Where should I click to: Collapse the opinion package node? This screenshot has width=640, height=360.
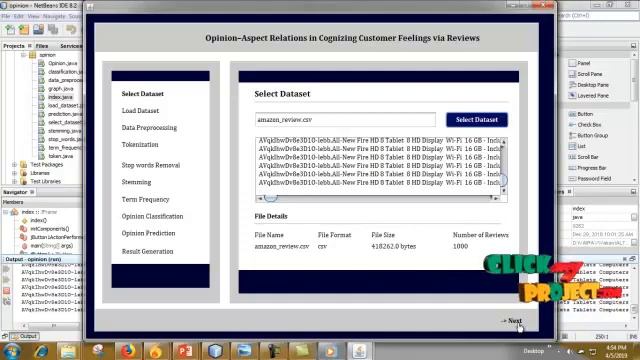[x=24, y=55]
